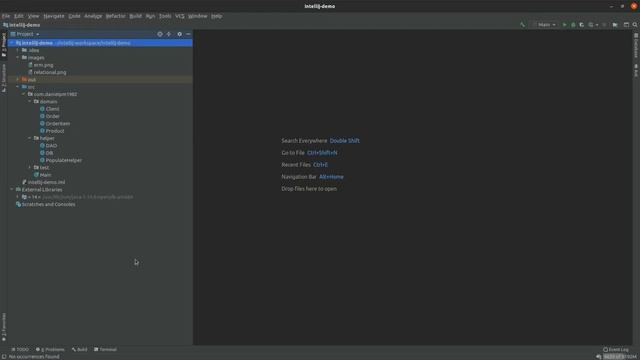
Task: Toggle the Project side tab on left strip
Action: click(x=4, y=45)
